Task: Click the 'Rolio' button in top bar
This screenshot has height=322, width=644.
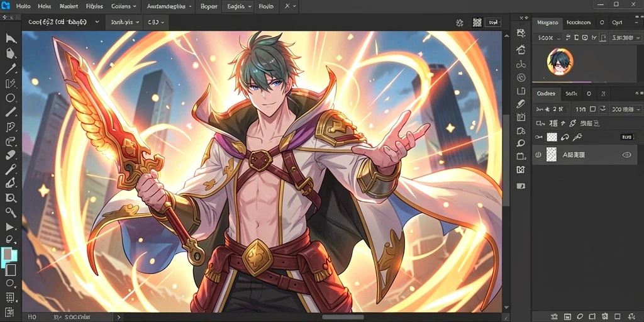Action: [x=266, y=7]
